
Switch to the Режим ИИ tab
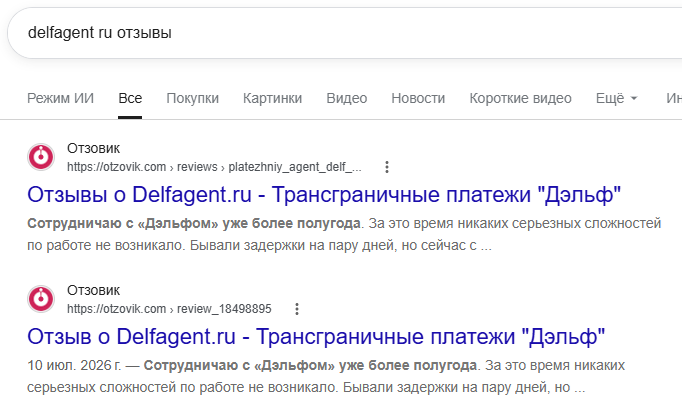coord(60,98)
